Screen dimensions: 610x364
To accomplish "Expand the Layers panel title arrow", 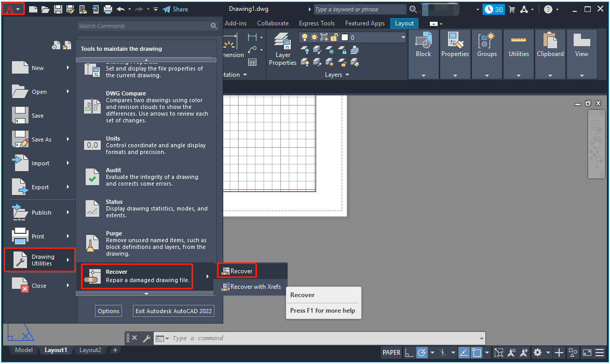I will point(347,75).
